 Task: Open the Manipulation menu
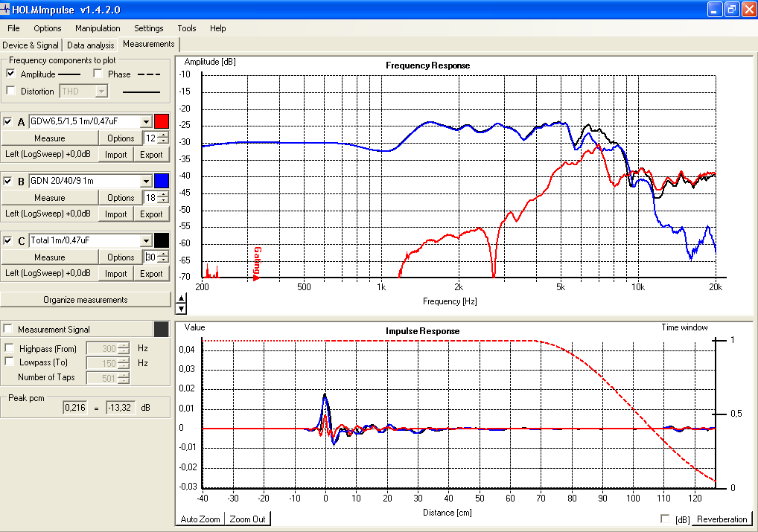(98, 28)
